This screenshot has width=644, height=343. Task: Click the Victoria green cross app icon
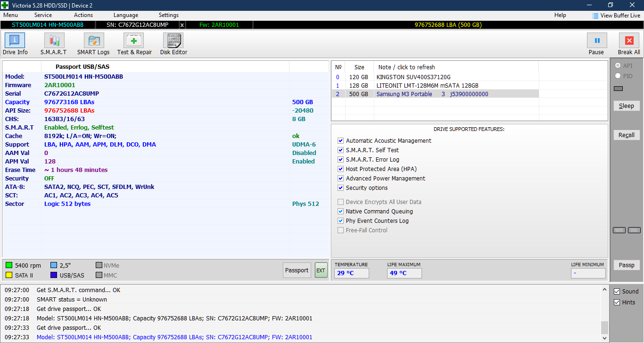point(5,5)
